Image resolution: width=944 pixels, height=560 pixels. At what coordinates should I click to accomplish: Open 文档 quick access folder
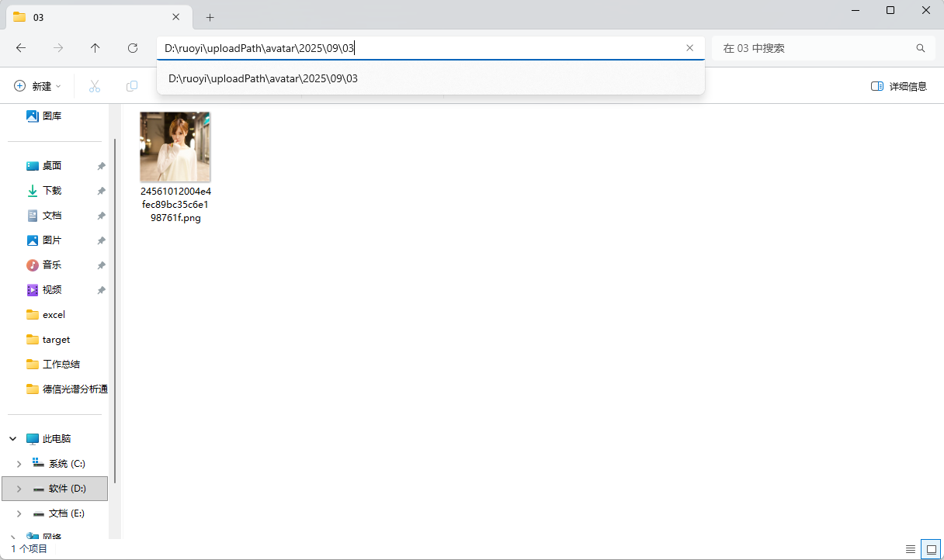[x=52, y=216]
